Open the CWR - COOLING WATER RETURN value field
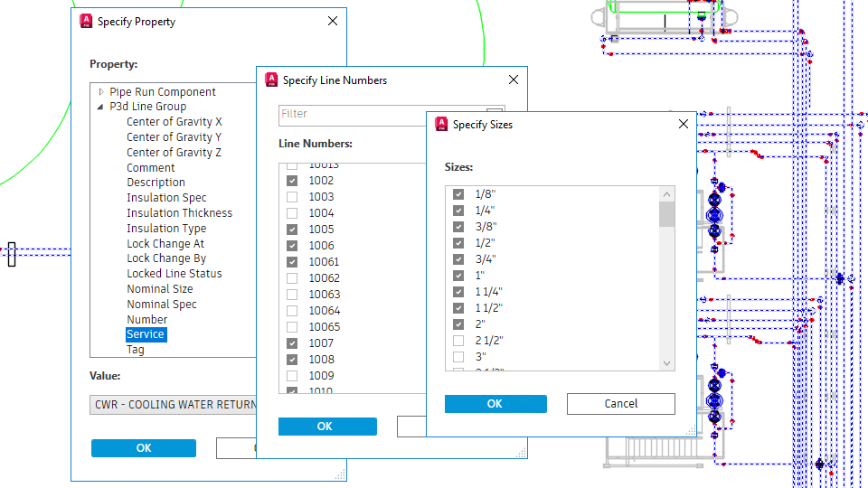The image size is (868, 488). click(173, 405)
